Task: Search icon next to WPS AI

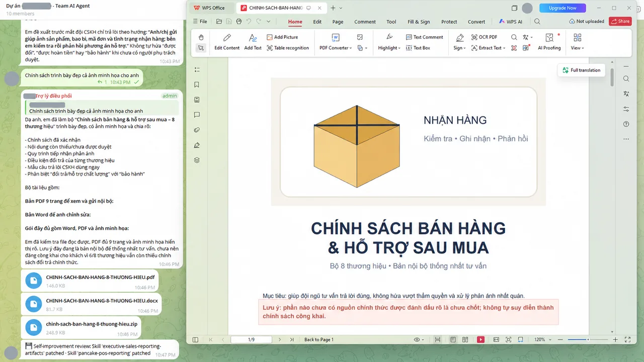Action: click(537, 22)
